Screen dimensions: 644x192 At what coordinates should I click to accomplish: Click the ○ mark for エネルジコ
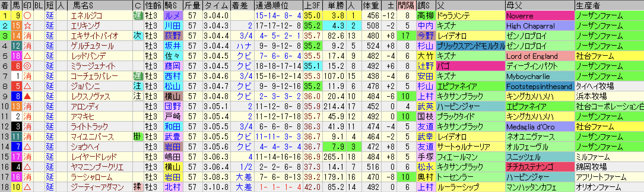(x=28, y=16)
